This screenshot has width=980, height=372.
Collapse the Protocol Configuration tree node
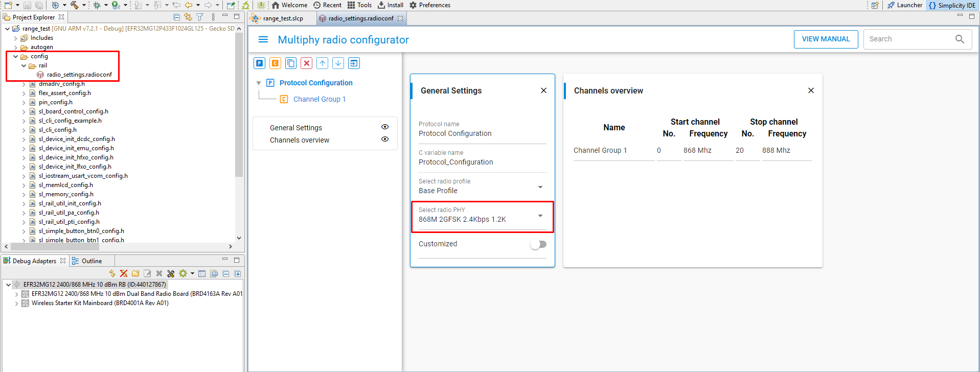(x=259, y=83)
